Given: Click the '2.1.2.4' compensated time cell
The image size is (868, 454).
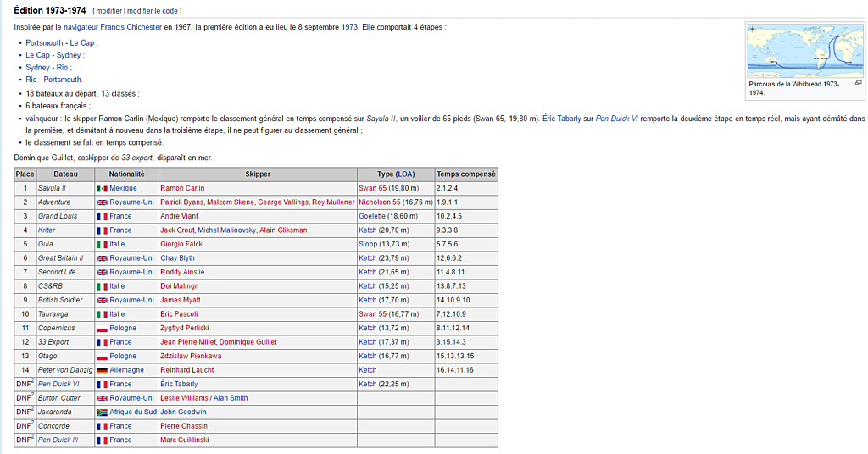Looking at the screenshot, I should [x=466, y=189].
